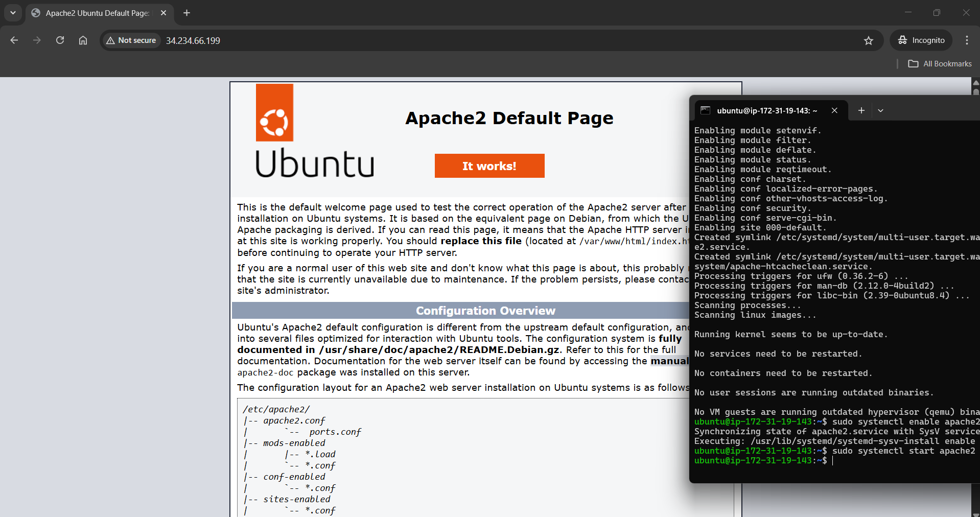Click the /etc/apache2/ tree line
Viewport: 980px width, 517px height.
coord(276,409)
